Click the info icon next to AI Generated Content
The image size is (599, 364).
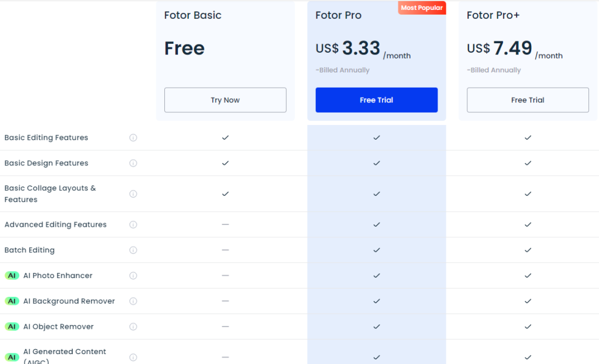pyautogui.click(x=133, y=356)
